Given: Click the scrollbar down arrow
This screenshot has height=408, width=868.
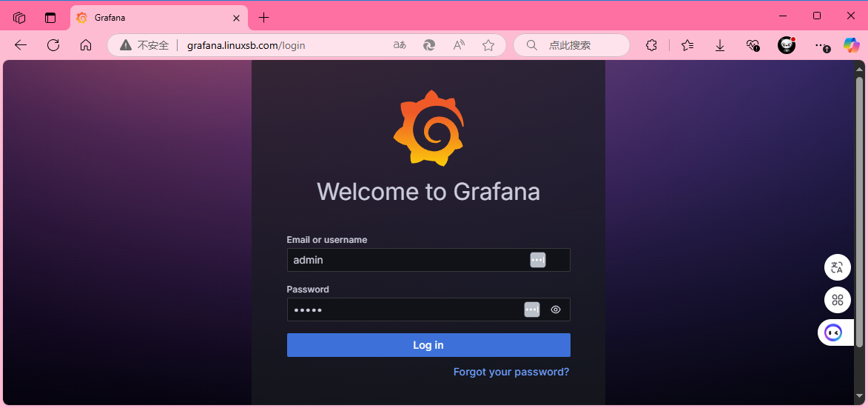Looking at the screenshot, I should click(860, 398).
